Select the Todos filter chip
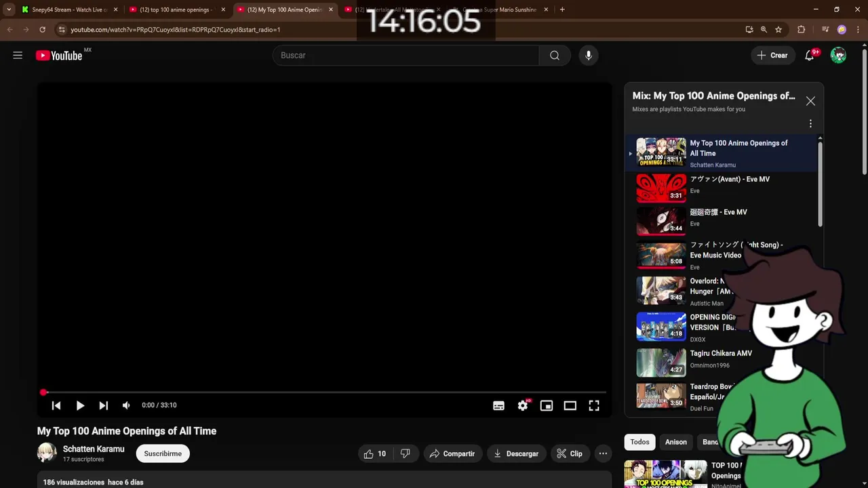The image size is (868, 488). point(639,442)
